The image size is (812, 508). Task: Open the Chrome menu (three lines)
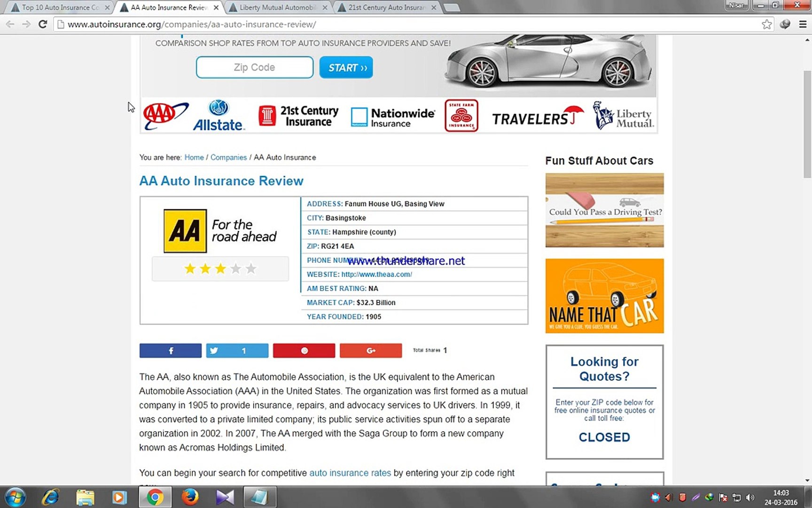(803, 24)
